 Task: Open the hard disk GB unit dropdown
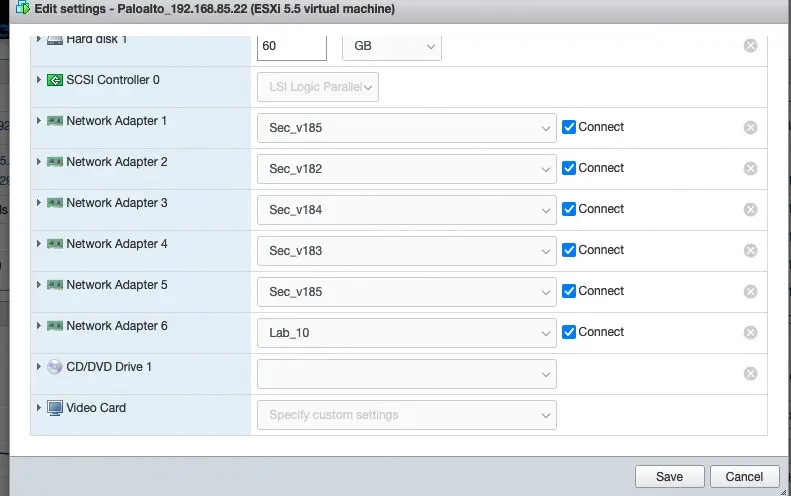coord(391,46)
